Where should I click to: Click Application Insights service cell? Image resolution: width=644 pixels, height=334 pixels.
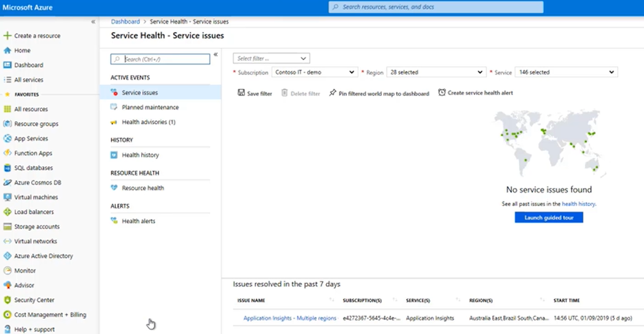click(430, 318)
